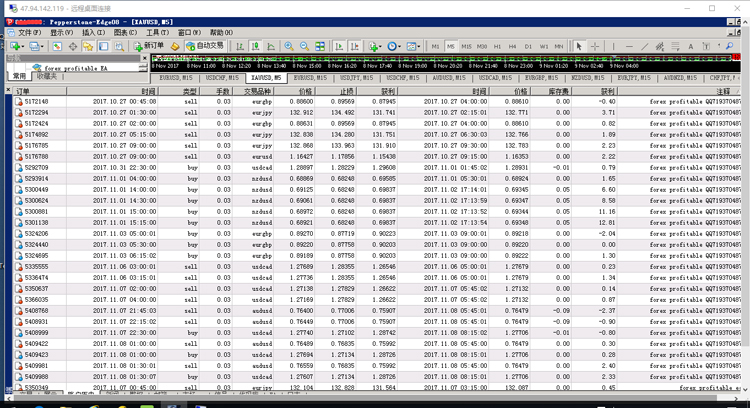Viewport: 750px width, 408px height.
Task: Open the 文件 menu
Action: coord(29,33)
